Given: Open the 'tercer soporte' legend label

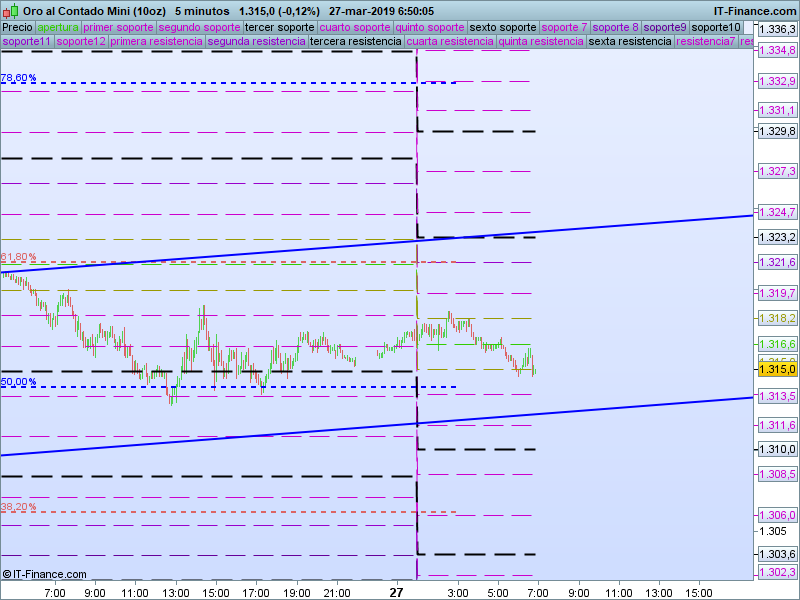Looking at the screenshot, I should pos(280,27).
